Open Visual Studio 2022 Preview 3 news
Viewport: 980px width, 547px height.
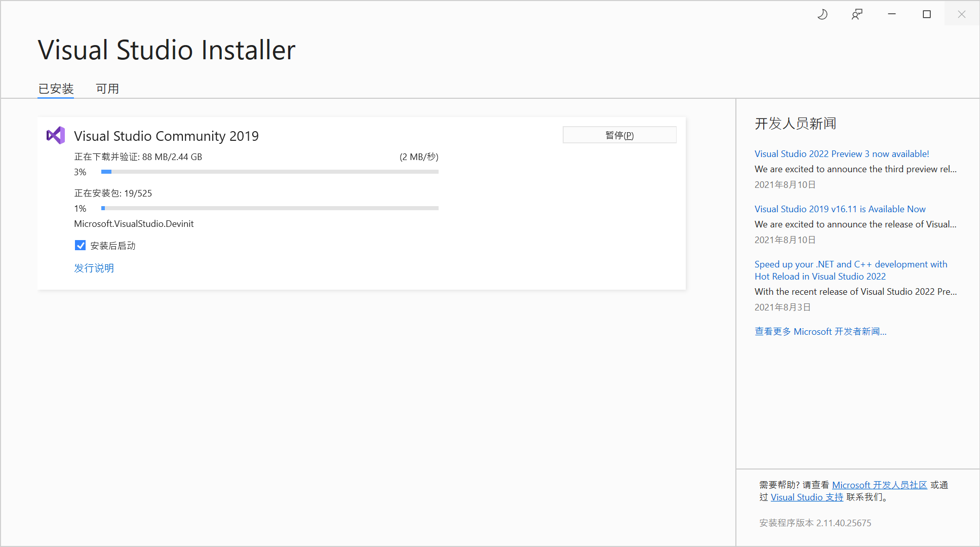click(841, 153)
